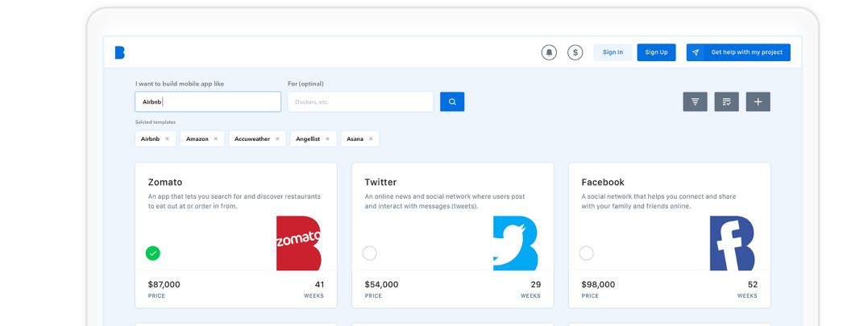Click the Twitter card title

(x=381, y=183)
